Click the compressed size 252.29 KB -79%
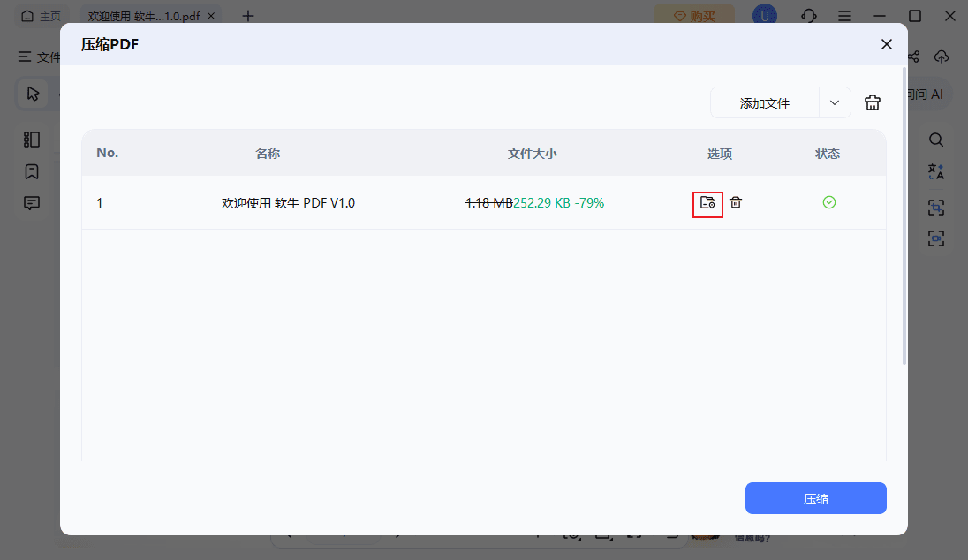The width and height of the screenshot is (968, 560). tap(559, 203)
